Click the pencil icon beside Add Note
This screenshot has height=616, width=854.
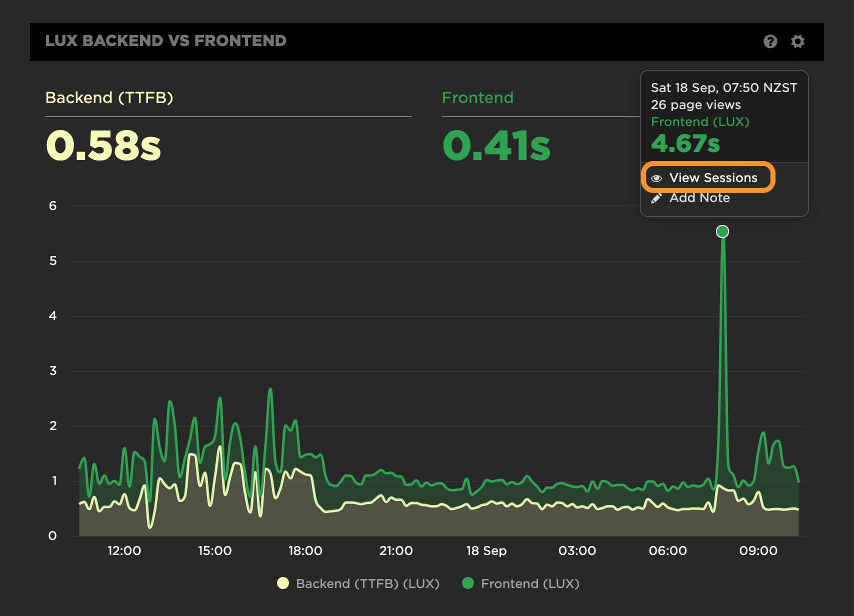pos(657,197)
